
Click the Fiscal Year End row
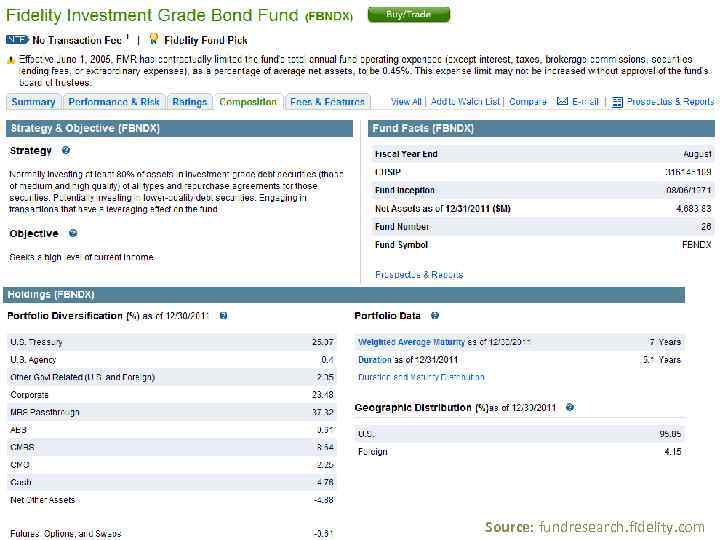(543, 154)
